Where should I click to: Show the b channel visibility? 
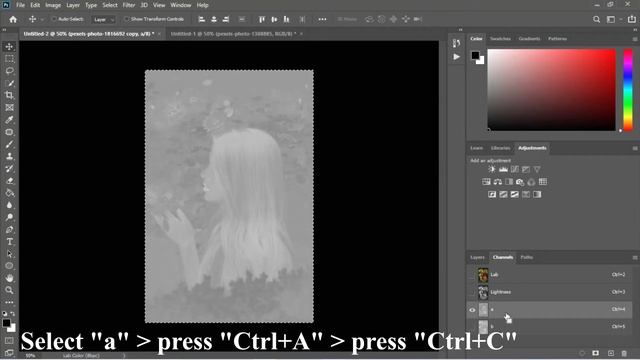coord(472,327)
